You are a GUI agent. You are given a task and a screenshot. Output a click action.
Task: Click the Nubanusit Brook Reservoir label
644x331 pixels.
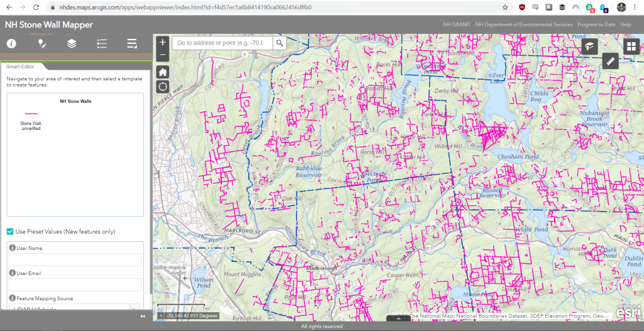pyautogui.click(x=594, y=118)
